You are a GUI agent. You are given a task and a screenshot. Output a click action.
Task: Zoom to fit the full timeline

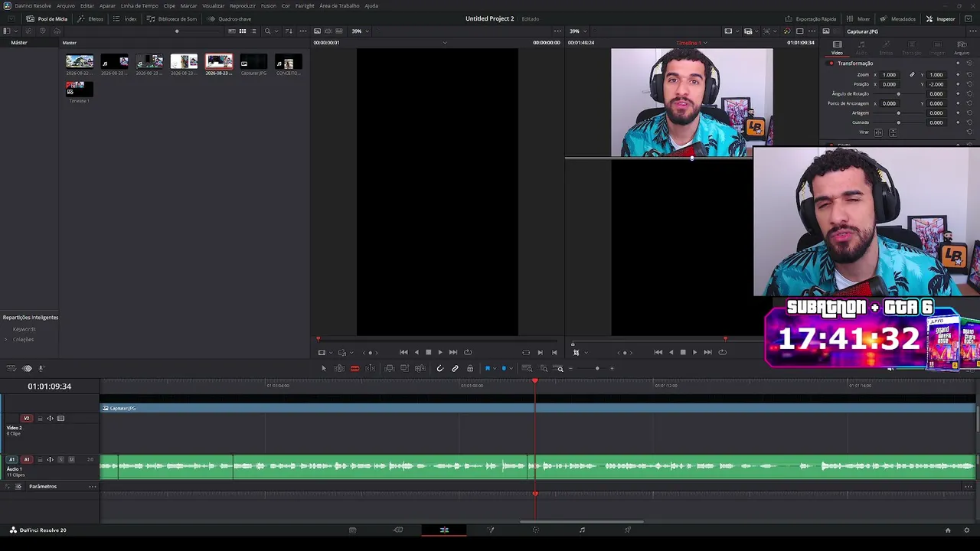[527, 368]
